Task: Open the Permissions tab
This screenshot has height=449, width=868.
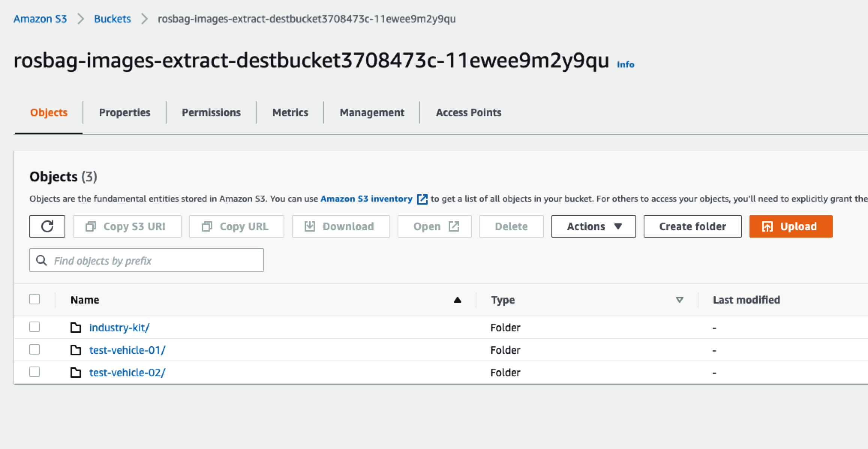Action: [x=211, y=112]
